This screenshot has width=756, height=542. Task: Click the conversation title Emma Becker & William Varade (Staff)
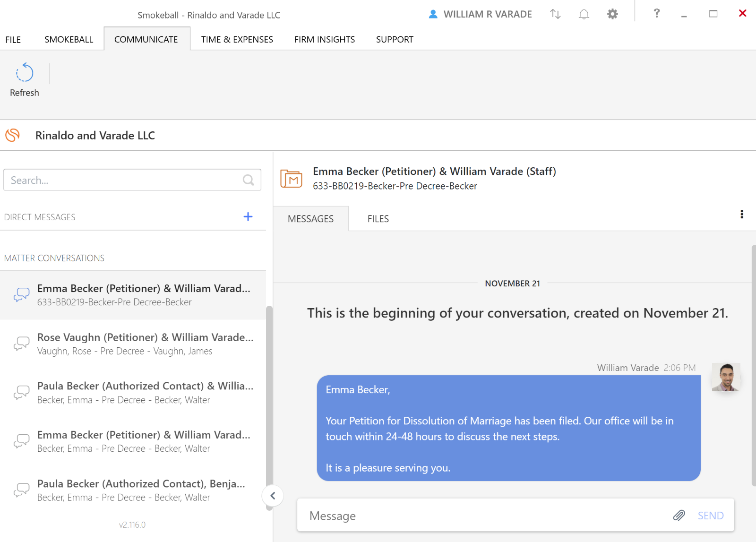click(x=434, y=171)
